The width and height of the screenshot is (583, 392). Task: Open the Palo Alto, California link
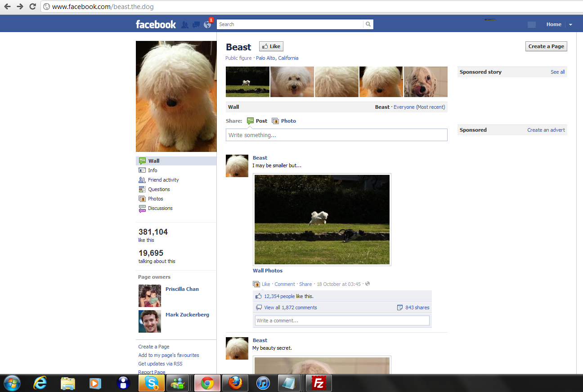click(x=277, y=58)
